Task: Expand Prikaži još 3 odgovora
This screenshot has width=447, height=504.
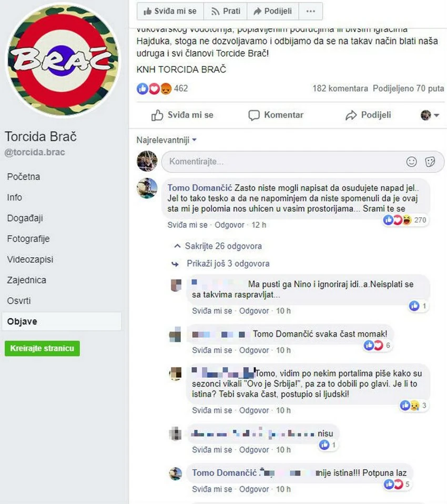Action: 221,264
